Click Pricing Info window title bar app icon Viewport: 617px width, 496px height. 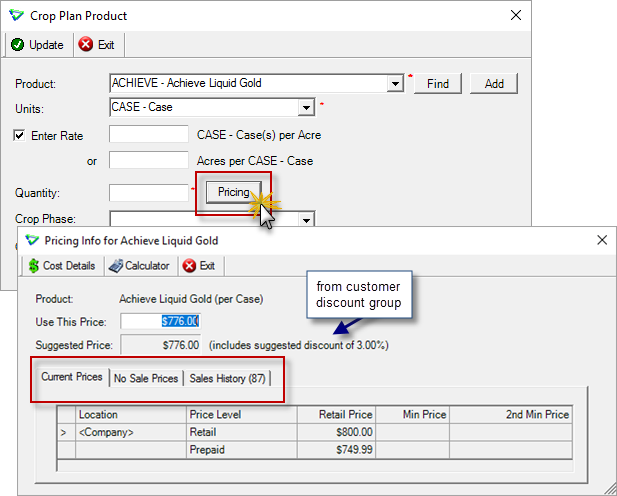coord(32,241)
